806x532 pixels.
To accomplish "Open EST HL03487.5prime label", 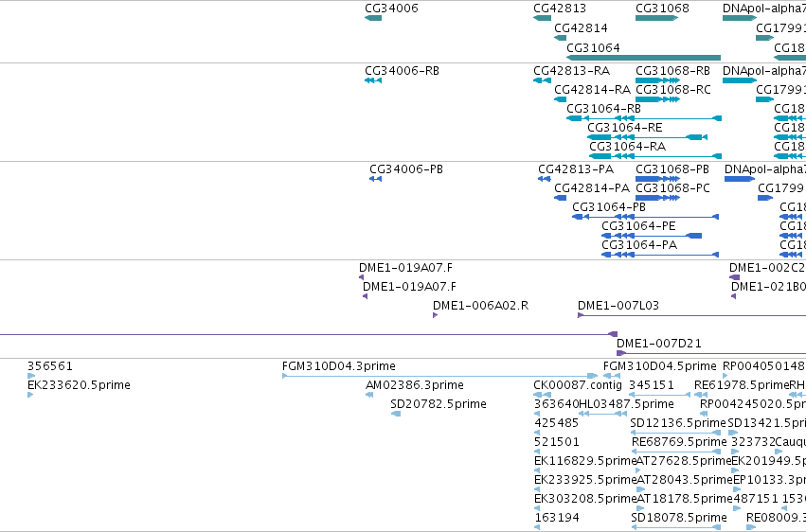I will (x=626, y=404).
